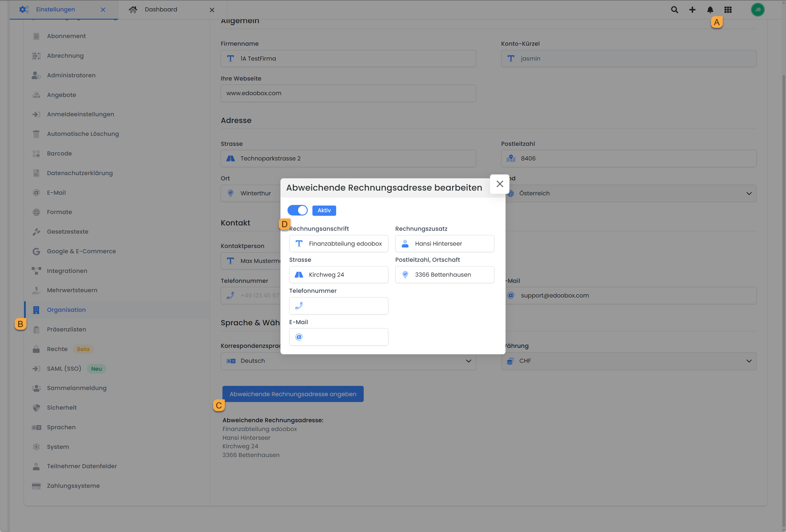Click the blue Aktiv label
The width and height of the screenshot is (786, 532).
point(324,210)
